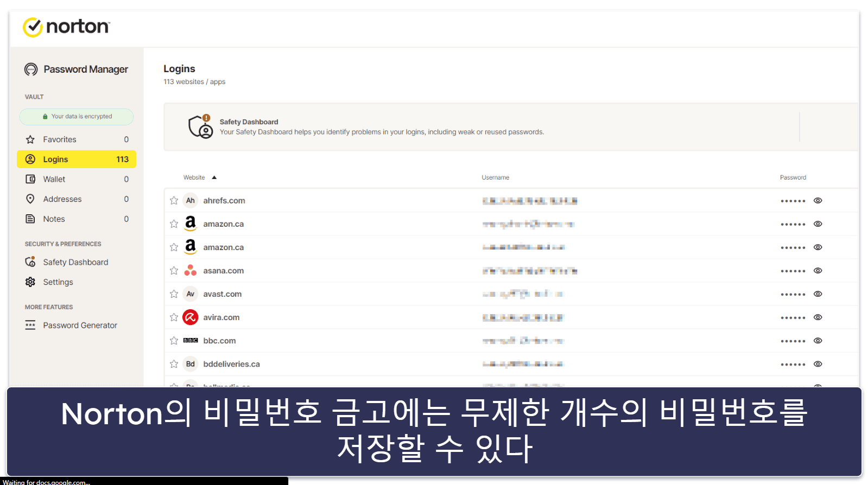Open the asana.com login entry
Image resolution: width=868 pixels, height=485 pixels.
tap(511, 271)
